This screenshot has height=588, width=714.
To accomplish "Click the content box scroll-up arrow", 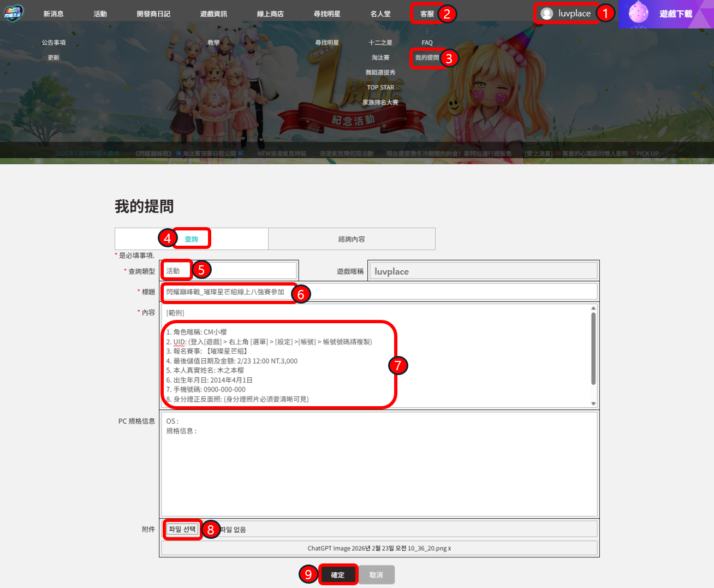I will (593, 308).
